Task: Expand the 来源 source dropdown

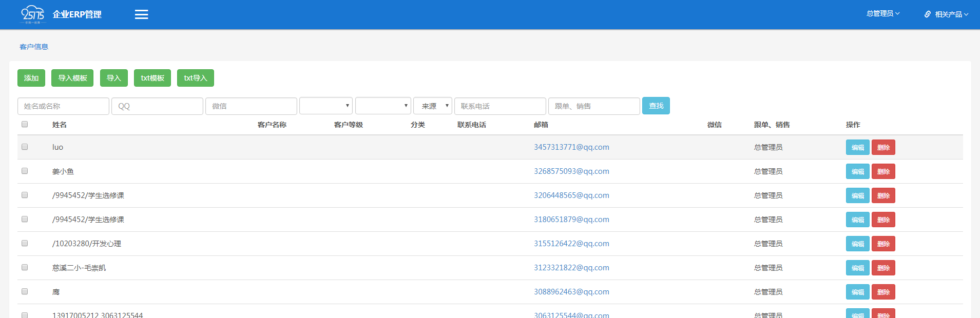Action: pyautogui.click(x=433, y=106)
